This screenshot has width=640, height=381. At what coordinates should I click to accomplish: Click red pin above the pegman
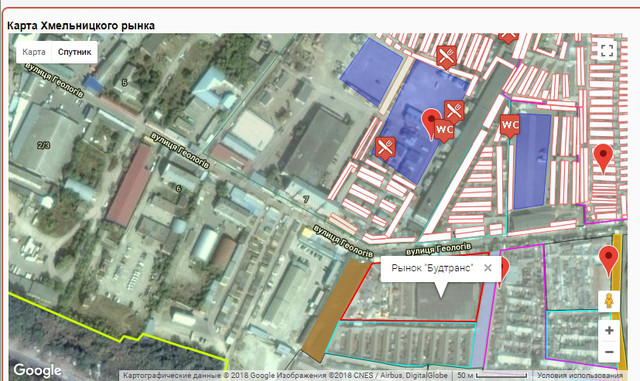pyautogui.click(x=609, y=261)
